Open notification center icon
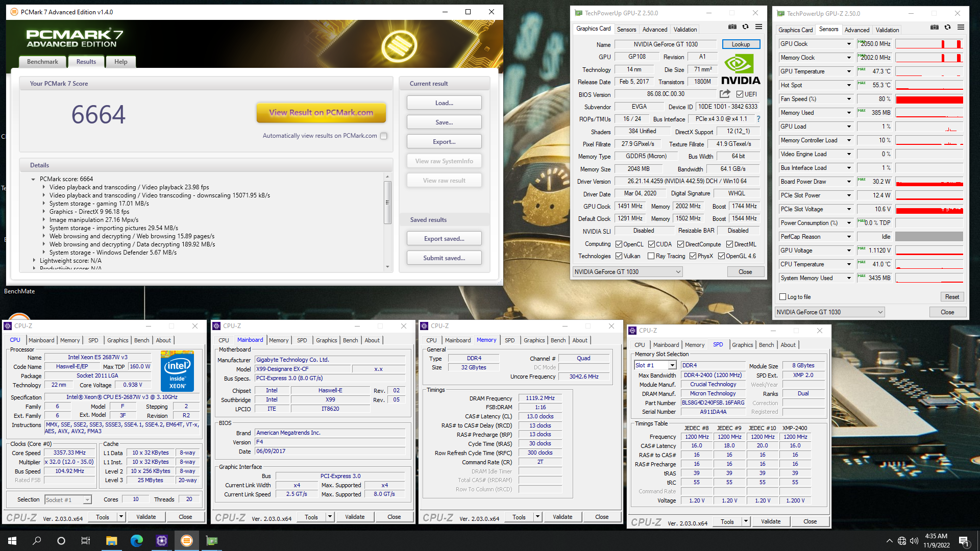The image size is (980, 551). (964, 541)
